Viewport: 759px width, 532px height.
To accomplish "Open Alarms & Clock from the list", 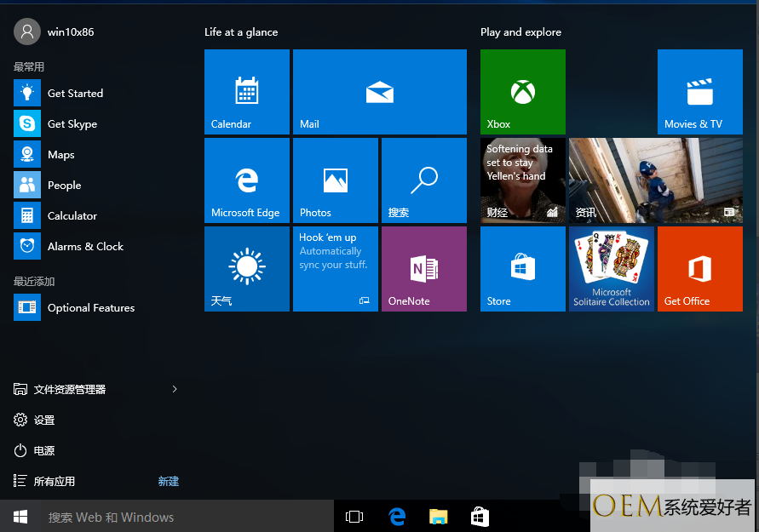I will [x=85, y=247].
